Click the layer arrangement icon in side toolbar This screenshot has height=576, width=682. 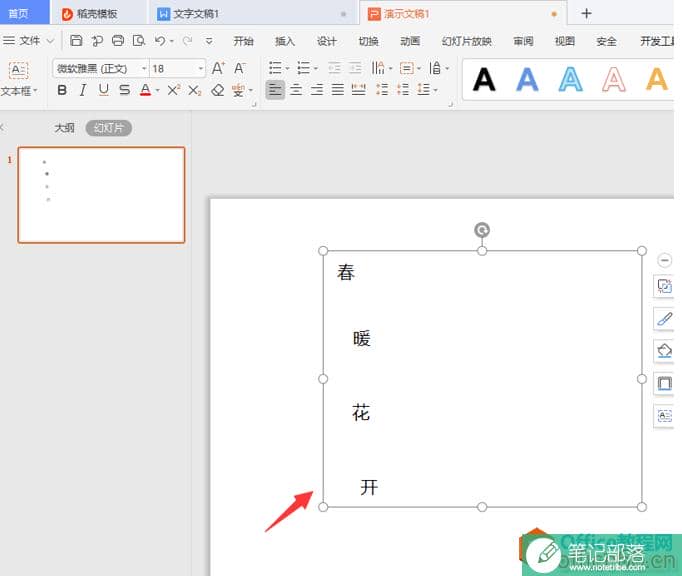[x=664, y=286]
